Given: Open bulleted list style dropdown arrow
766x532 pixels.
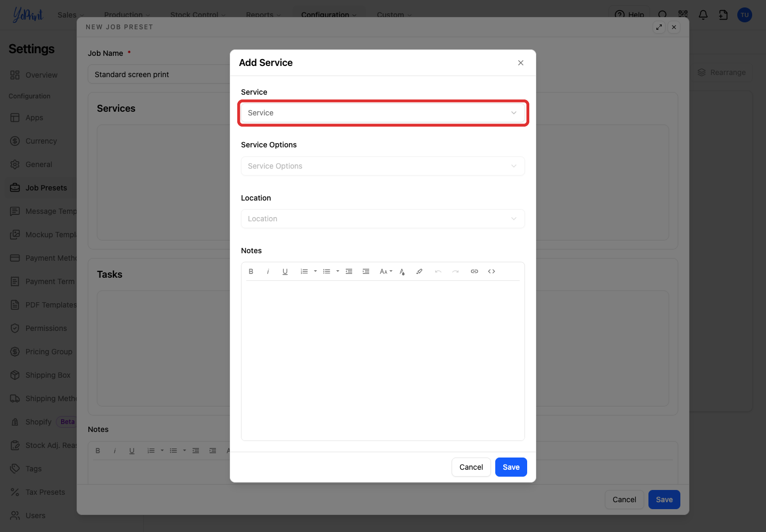Looking at the screenshot, I should 338,271.
